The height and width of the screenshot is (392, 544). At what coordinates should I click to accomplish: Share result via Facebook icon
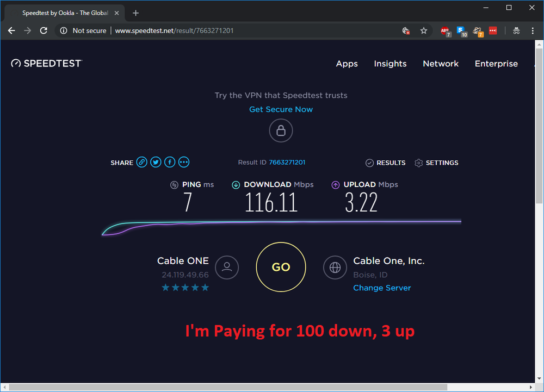(170, 162)
